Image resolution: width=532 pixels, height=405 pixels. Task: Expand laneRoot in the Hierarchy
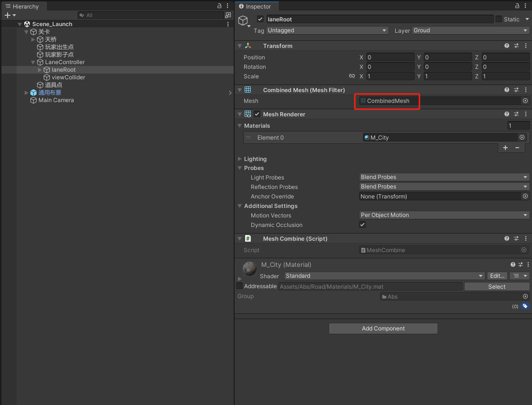click(40, 70)
